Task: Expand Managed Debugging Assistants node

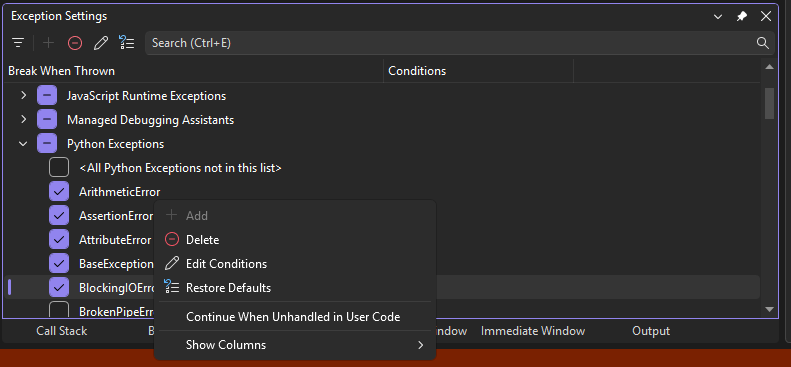Action: click(x=23, y=119)
